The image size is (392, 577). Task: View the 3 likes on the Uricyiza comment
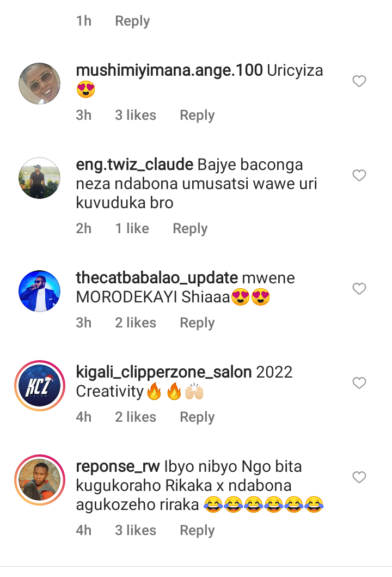136,116
